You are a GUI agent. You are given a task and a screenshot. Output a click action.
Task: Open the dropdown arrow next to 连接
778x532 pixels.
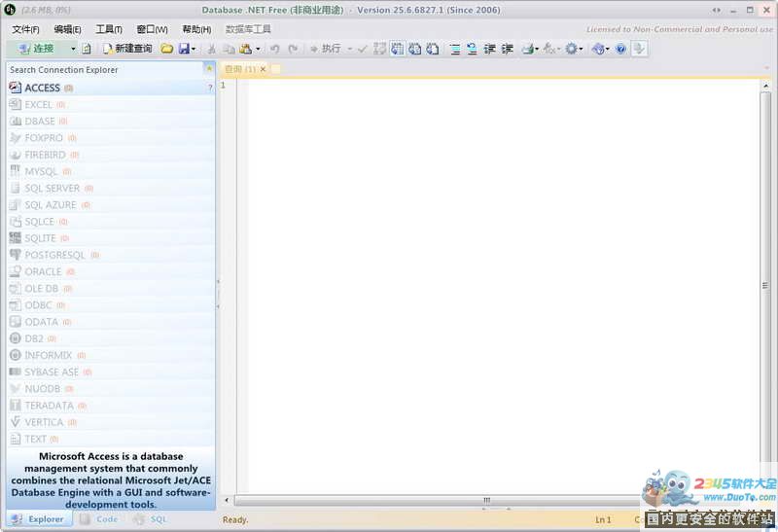click(73, 49)
